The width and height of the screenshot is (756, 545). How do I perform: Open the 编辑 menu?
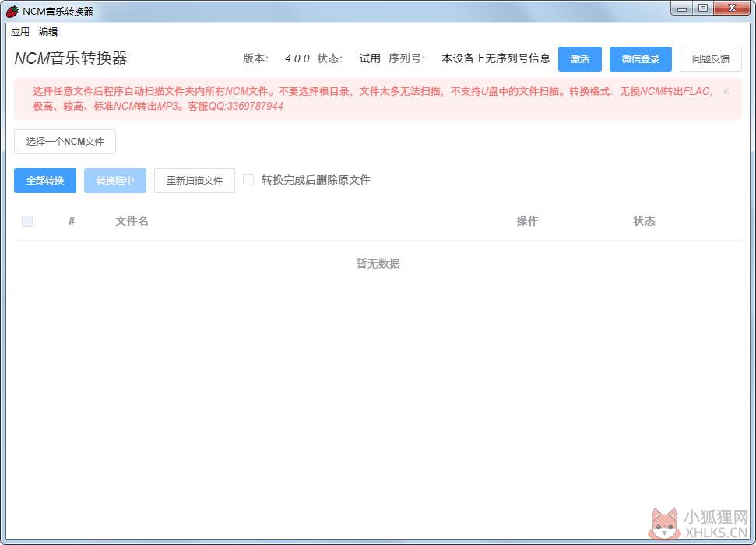click(48, 32)
